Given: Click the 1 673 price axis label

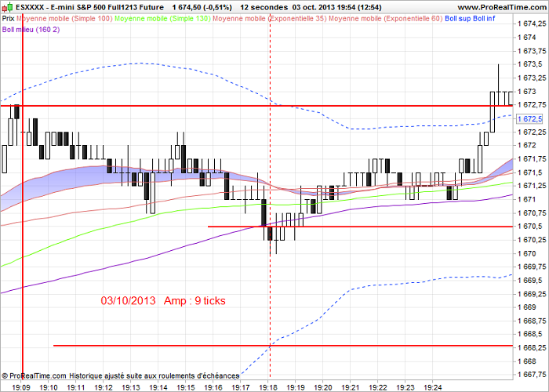Looking at the screenshot, I should pos(526,92).
